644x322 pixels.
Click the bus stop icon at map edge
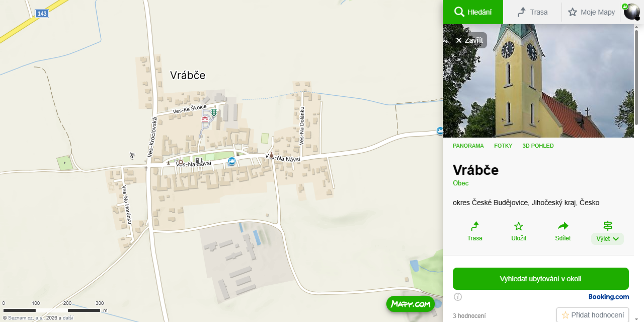(x=440, y=131)
